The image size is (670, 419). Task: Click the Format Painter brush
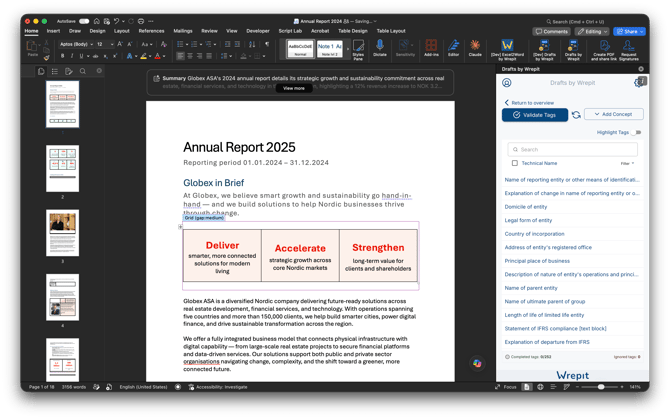[46, 57]
